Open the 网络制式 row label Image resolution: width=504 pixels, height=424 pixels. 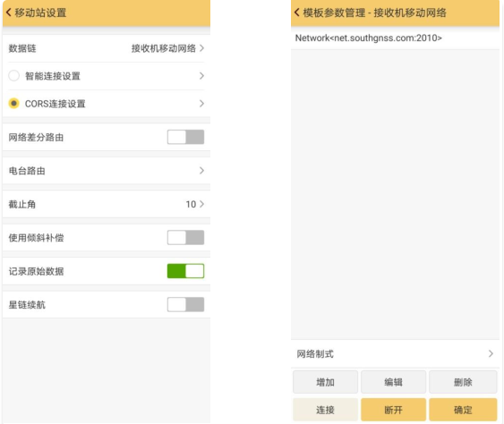coord(315,354)
